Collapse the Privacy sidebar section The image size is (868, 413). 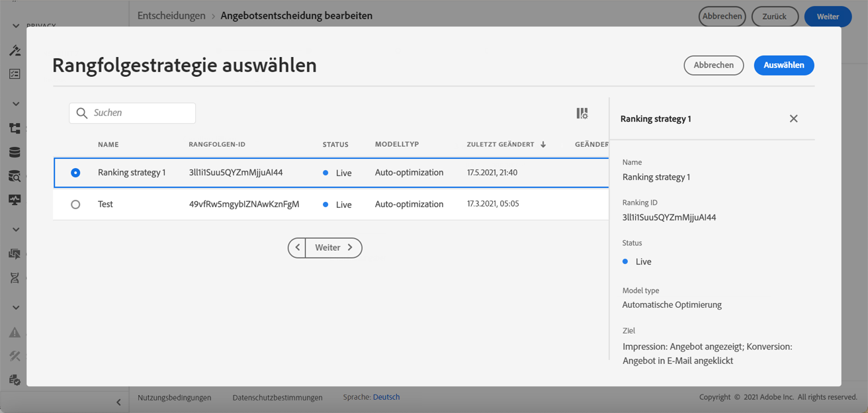[16, 26]
